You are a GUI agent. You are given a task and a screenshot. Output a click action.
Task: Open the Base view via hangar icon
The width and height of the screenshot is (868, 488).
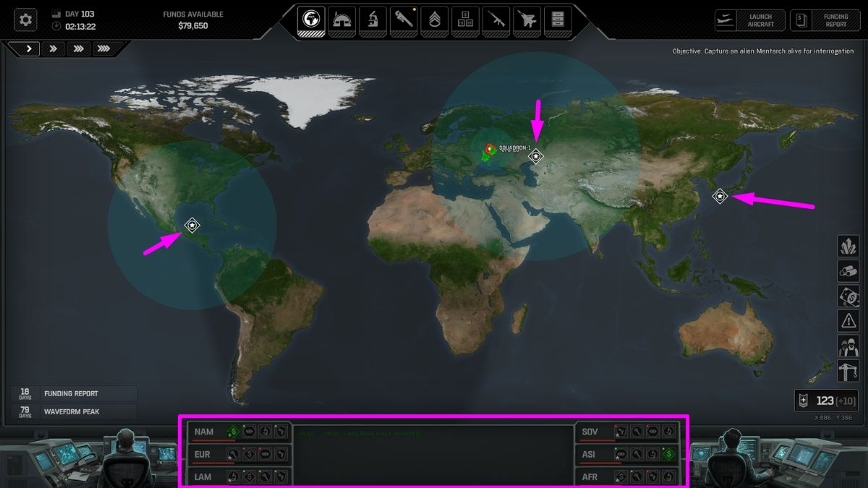tap(342, 20)
